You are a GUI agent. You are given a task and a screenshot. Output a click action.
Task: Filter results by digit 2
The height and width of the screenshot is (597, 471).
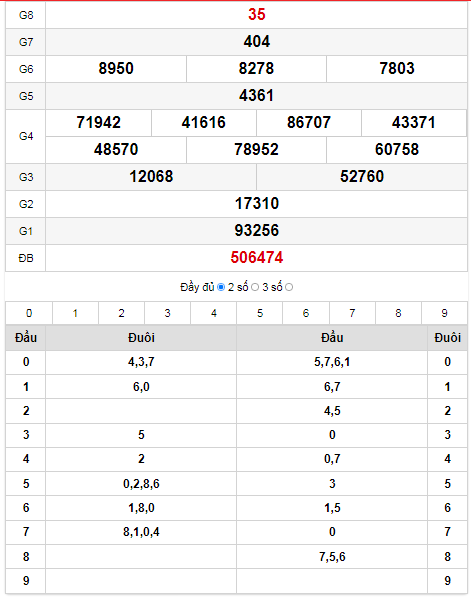121,313
